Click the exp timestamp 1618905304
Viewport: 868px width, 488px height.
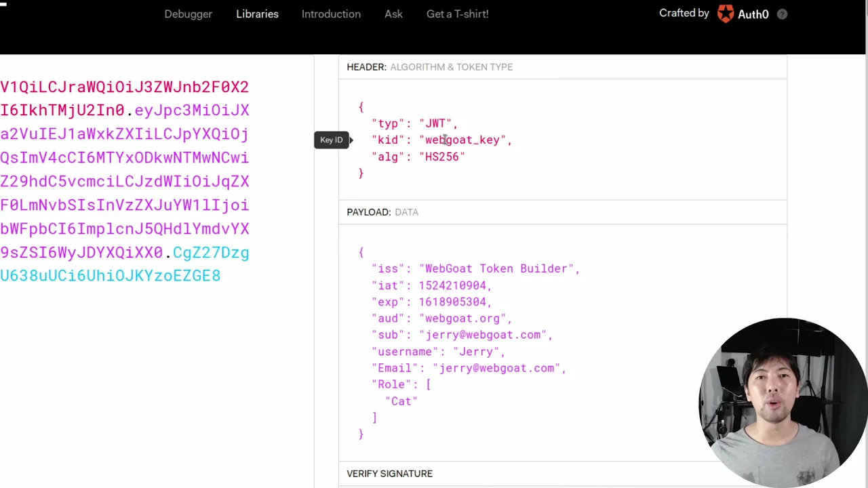[452, 302]
